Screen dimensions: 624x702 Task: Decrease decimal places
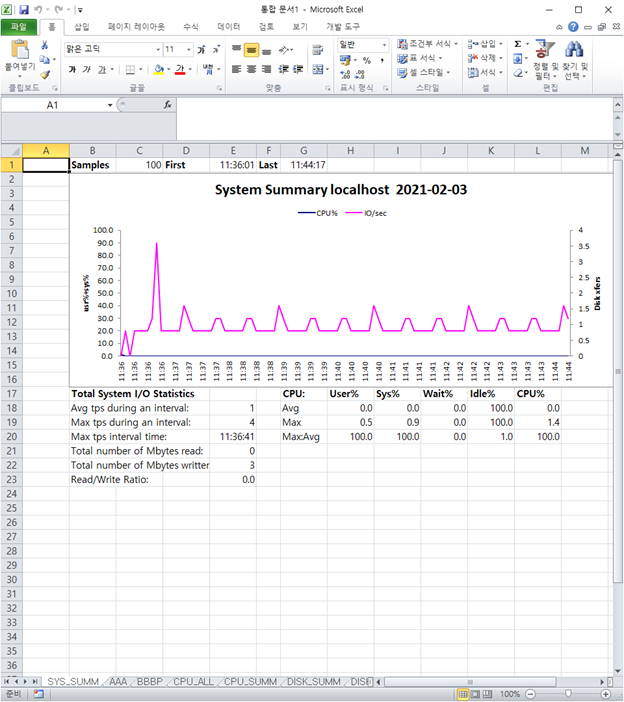tap(360, 74)
